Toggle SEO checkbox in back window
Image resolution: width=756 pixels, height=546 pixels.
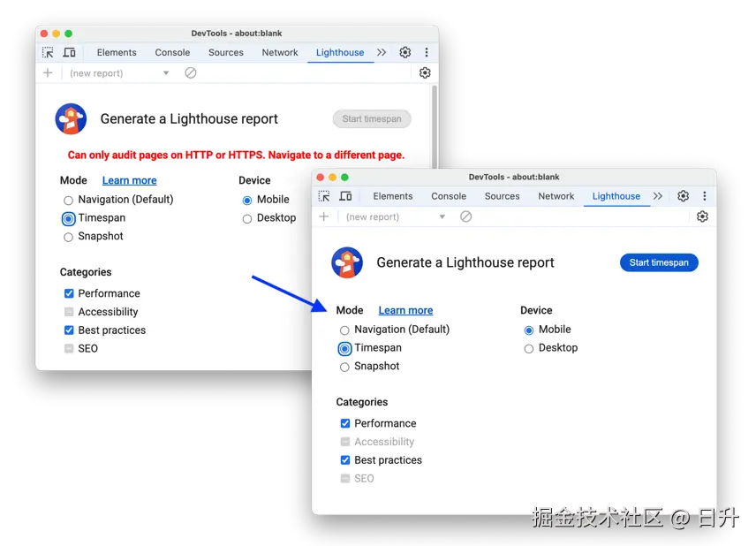[x=69, y=348]
